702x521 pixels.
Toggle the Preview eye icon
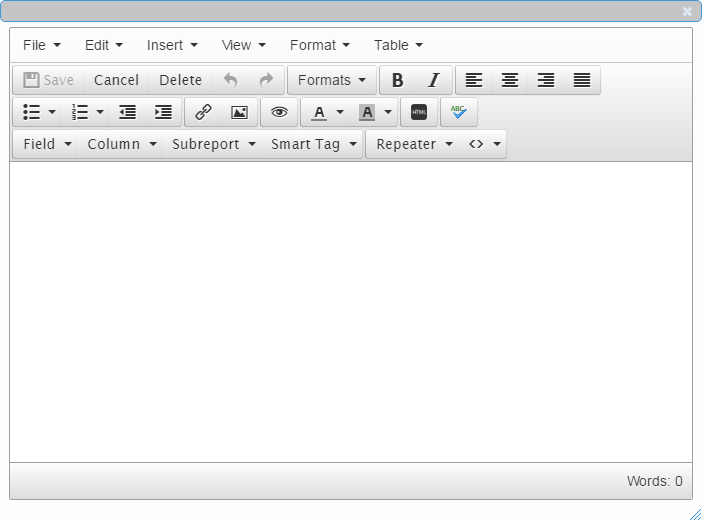279,112
